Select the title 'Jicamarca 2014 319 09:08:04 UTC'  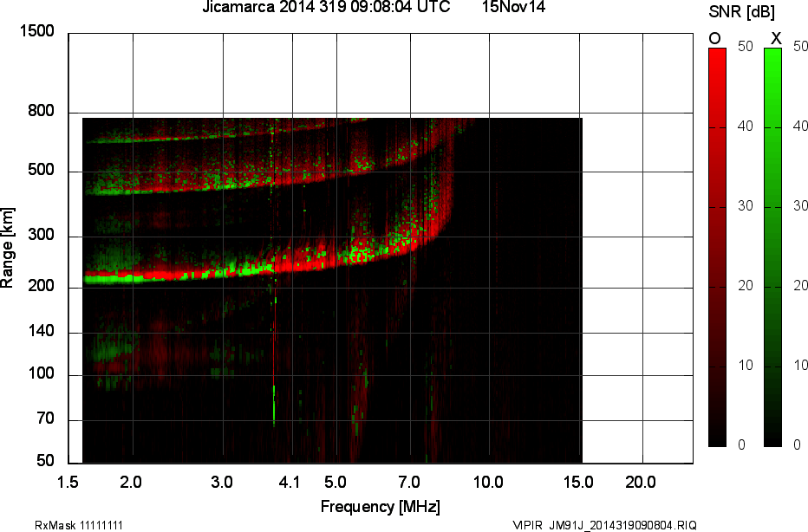click(326, 7)
